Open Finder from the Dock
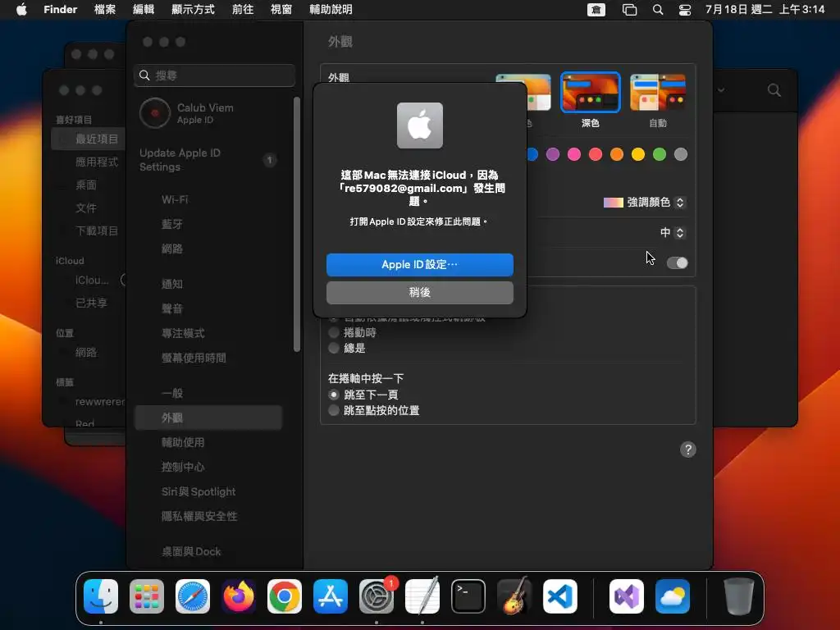This screenshot has width=840, height=630. [x=101, y=596]
